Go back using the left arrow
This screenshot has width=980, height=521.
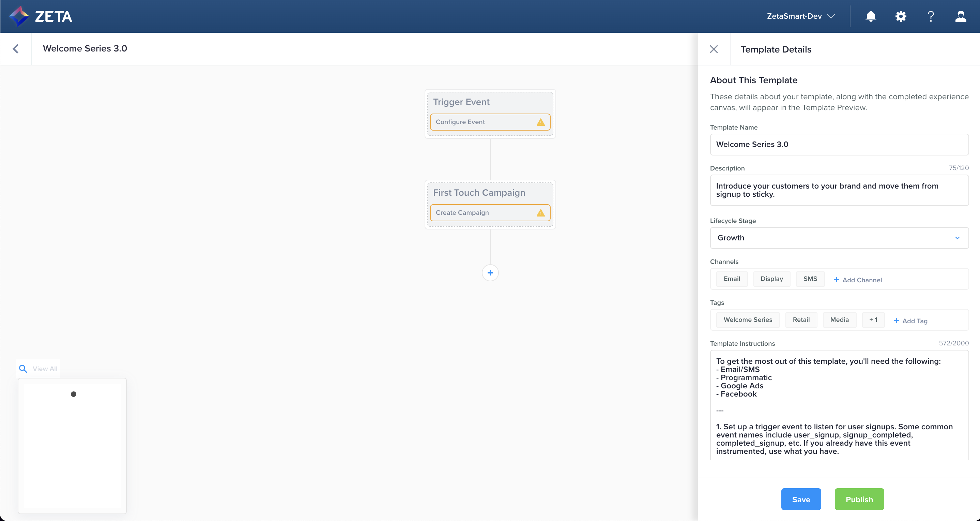(x=16, y=49)
